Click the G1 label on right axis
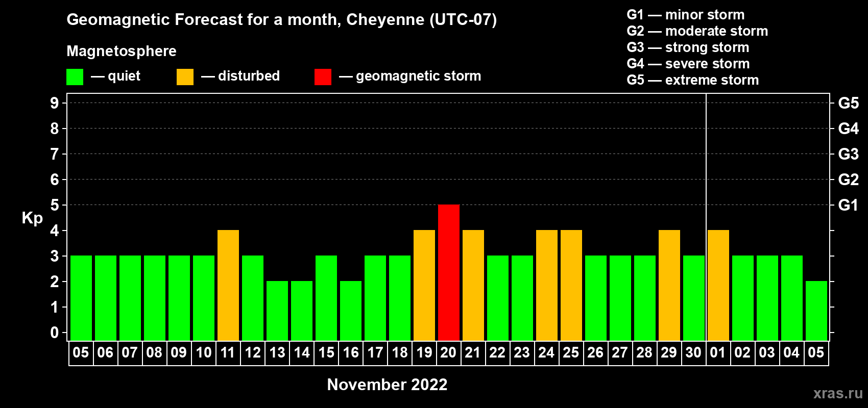This screenshot has width=868, height=408. [x=849, y=205]
